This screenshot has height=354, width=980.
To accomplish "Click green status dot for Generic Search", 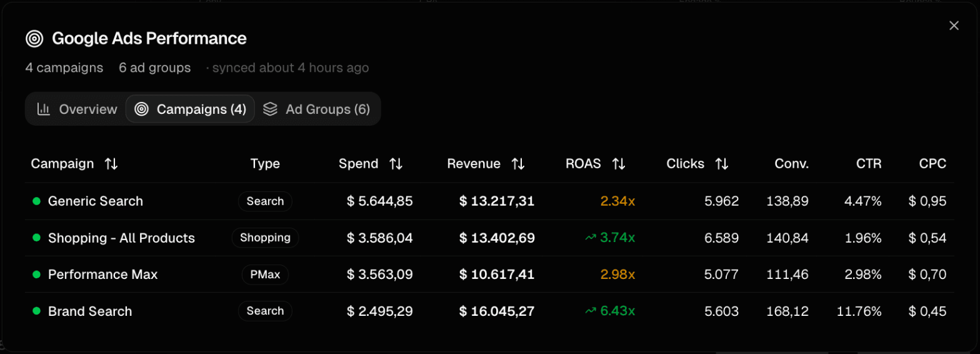I will pyautogui.click(x=36, y=201).
